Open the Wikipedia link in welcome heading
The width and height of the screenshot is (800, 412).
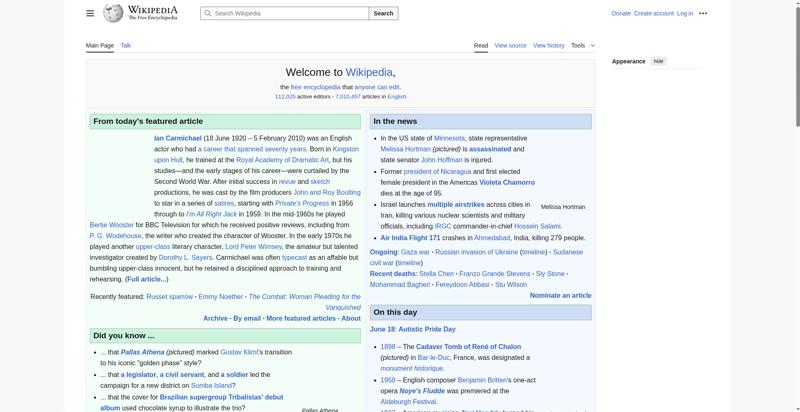[369, 72]
